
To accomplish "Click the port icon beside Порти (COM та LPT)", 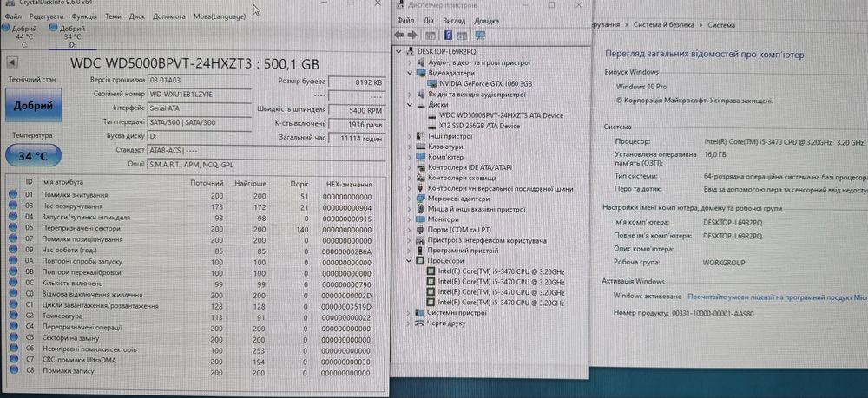I will tap(420, 230).
